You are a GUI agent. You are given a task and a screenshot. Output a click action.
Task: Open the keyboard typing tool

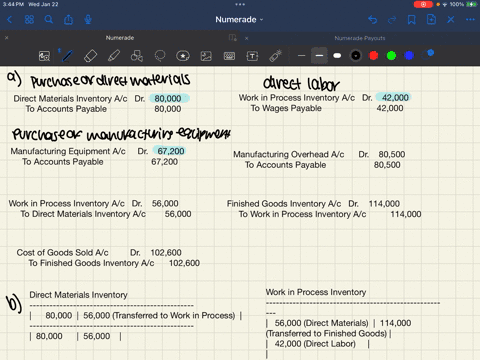[229, 56]
